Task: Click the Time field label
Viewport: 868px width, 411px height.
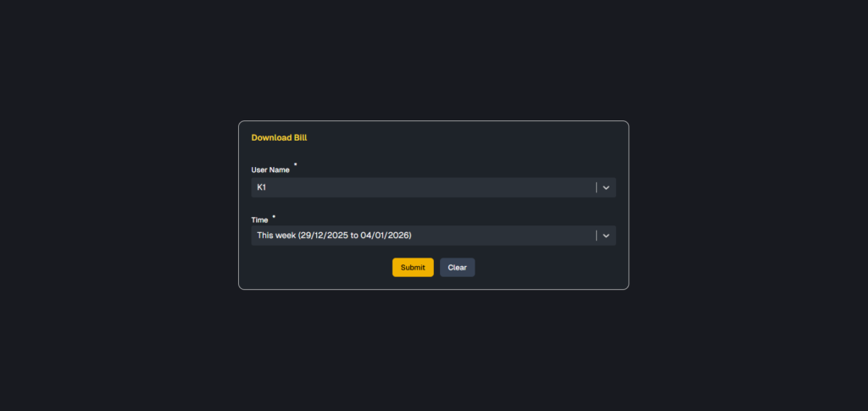Action: tap(259, 220)
